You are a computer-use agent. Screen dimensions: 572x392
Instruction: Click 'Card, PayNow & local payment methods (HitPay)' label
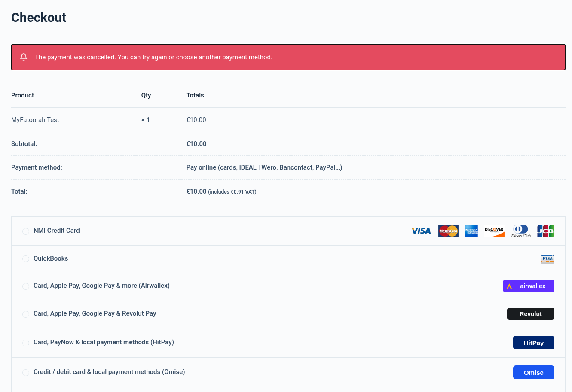pos(104,342)
